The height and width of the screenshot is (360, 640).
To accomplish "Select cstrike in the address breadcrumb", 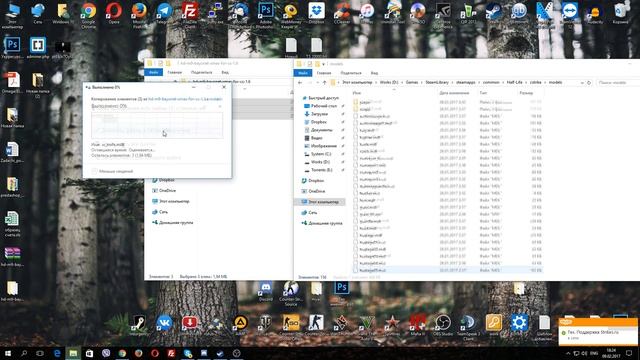I will click(x=536, y=82).
